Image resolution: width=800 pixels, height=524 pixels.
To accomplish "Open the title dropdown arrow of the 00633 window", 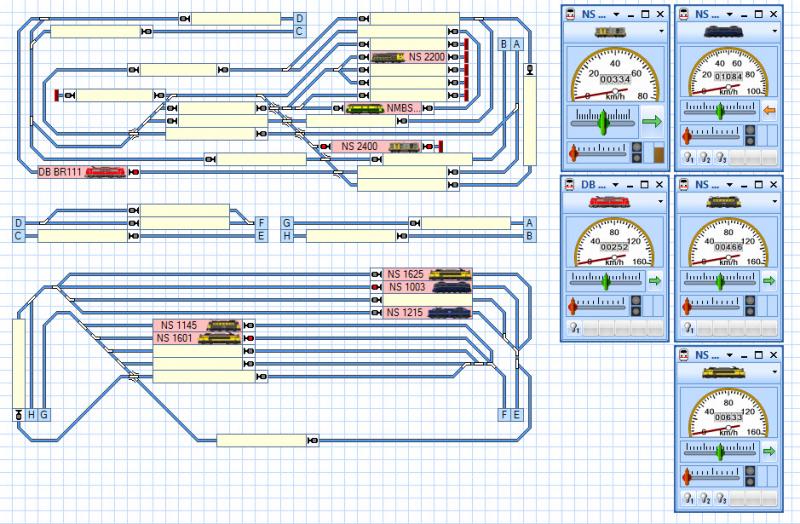I will tap(730, 355).
